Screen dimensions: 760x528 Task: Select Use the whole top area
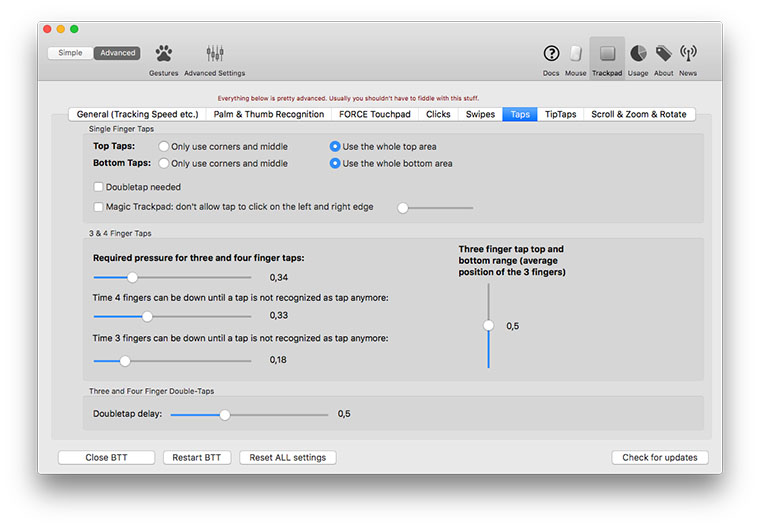click(x=335, y=146)
